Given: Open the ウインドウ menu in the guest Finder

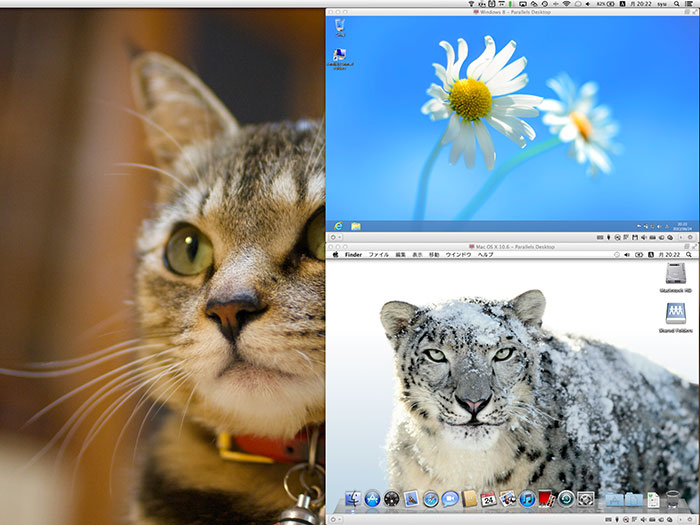Looking at the screenshot, I should click(x=458, y=254).
